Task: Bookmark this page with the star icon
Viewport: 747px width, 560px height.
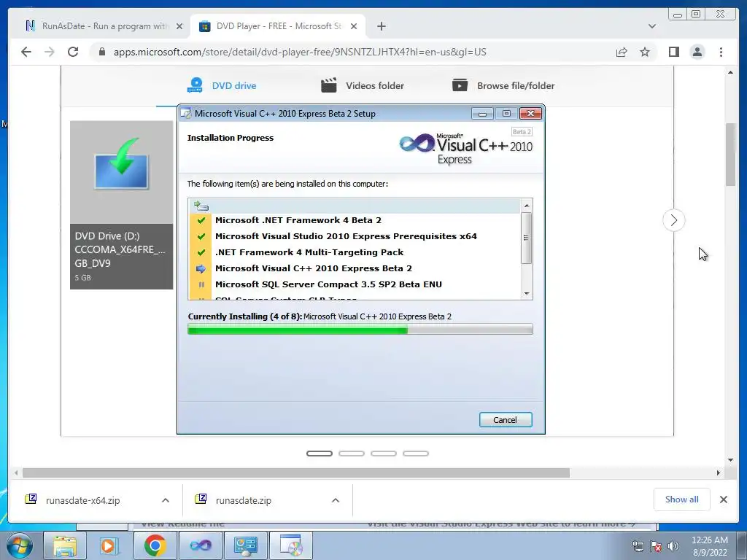Action: click(x=645, y=52)
